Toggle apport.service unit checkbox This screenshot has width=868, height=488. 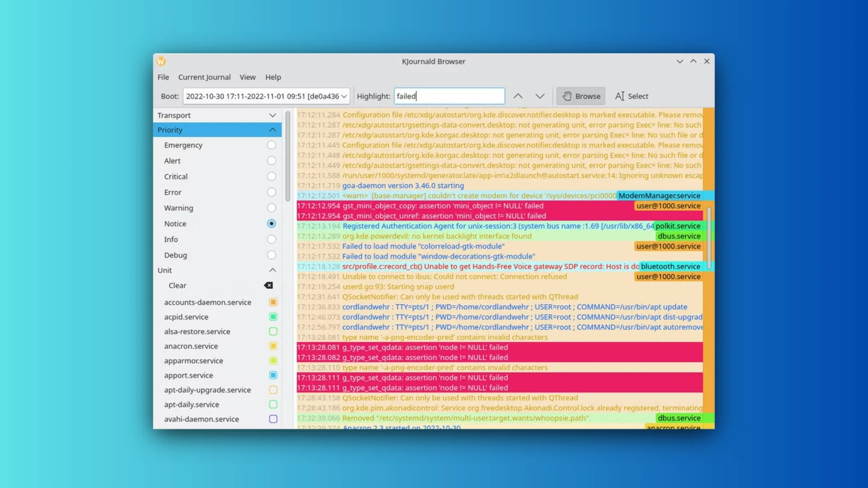point(273,375)
